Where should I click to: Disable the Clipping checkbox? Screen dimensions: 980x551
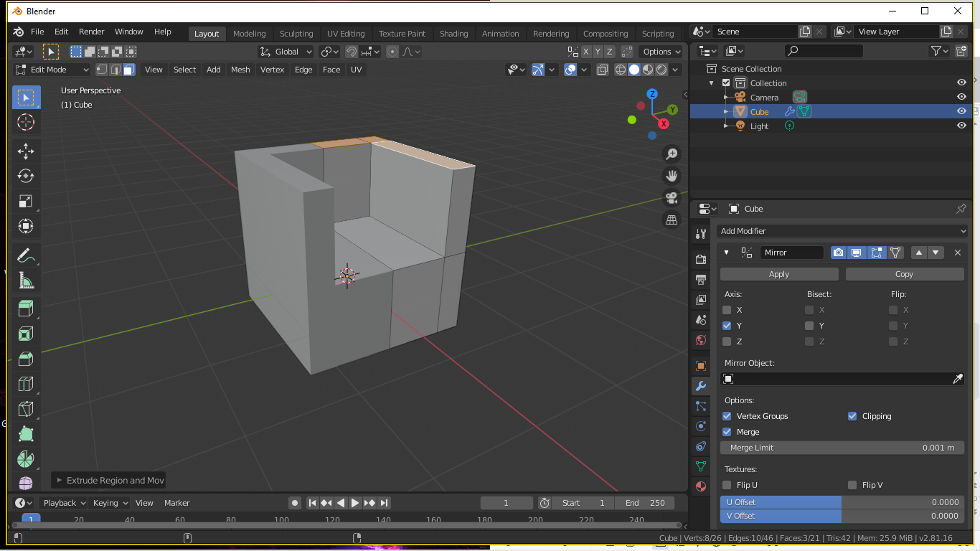[852, 416]
